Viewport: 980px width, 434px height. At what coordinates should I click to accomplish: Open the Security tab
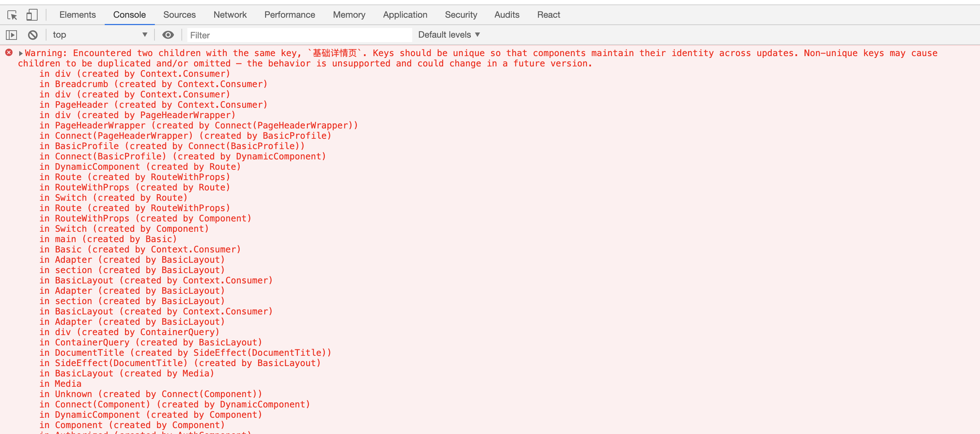coord(461,15)
